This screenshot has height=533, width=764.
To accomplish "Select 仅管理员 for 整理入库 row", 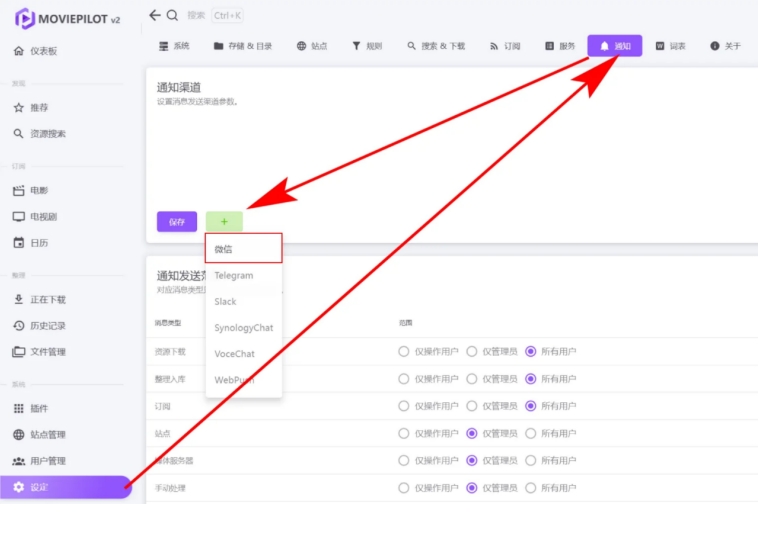I will pyautogui.click(x=472, y=379).
